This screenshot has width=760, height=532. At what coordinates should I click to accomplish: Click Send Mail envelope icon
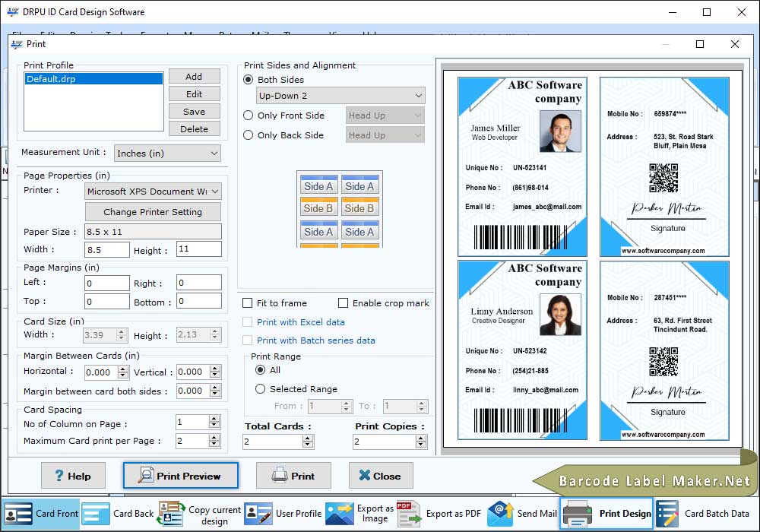pos(500,514)
